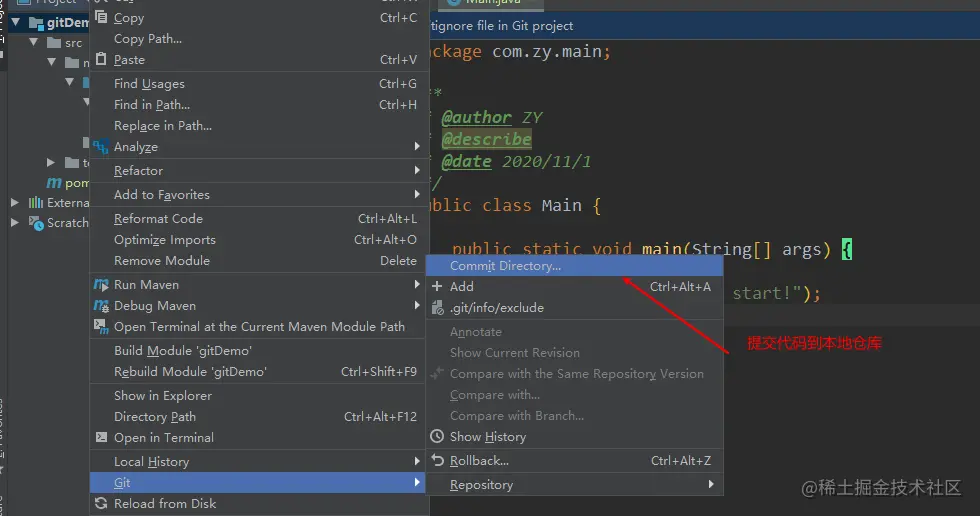
Task: Collapse the gitDemo project node
Action: [x=16, y=23]
